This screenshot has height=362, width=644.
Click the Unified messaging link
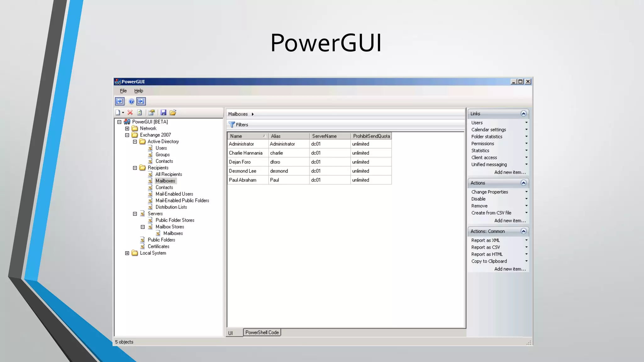pyautogui.click(x=489, y=165)
